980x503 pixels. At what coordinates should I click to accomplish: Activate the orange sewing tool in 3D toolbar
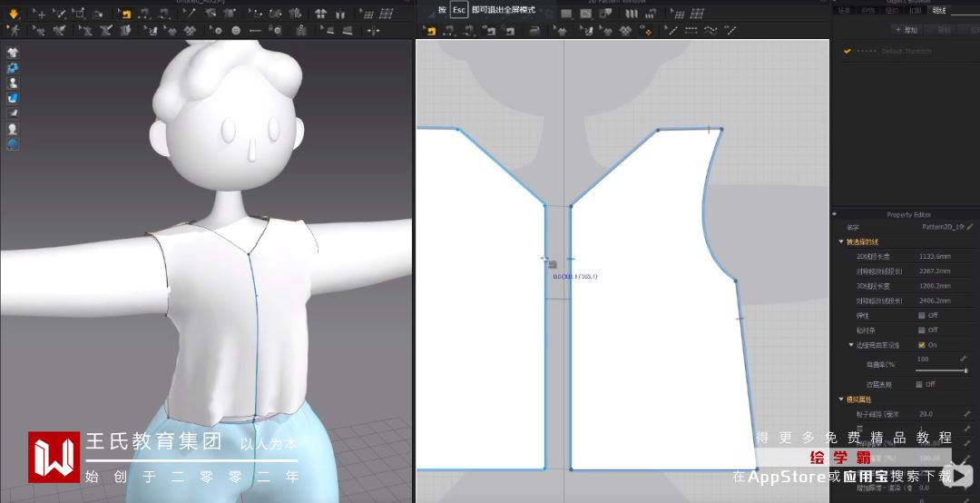125,14
